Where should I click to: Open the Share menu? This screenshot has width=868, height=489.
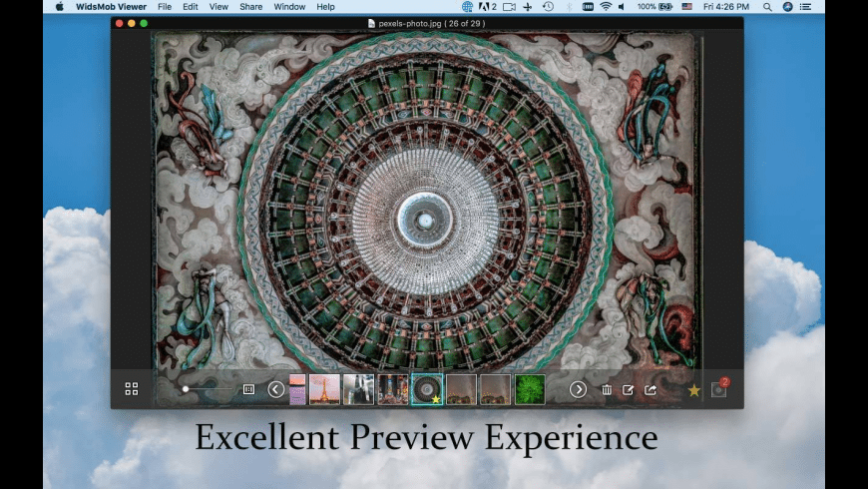click(251, 7)
